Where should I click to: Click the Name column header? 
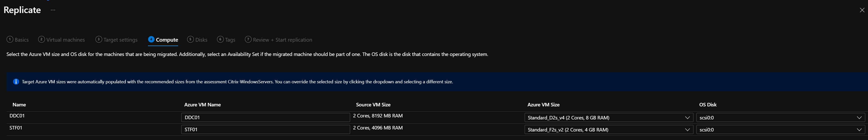coord(19,105)
